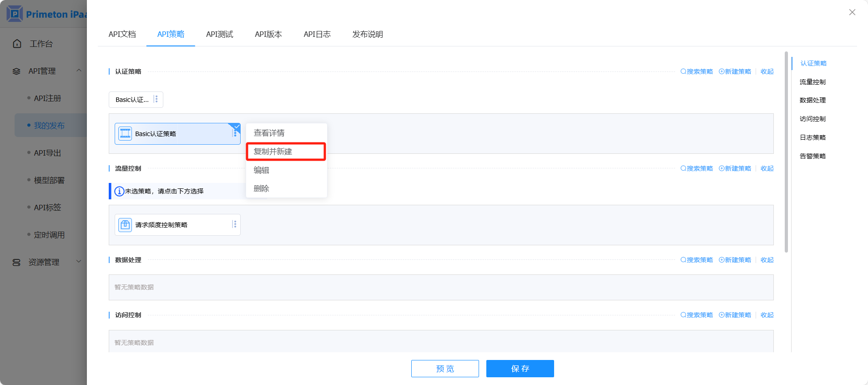Switch to the API测试 tab
The height and width of the screenshot is (385, 868).
coord(219,34)
